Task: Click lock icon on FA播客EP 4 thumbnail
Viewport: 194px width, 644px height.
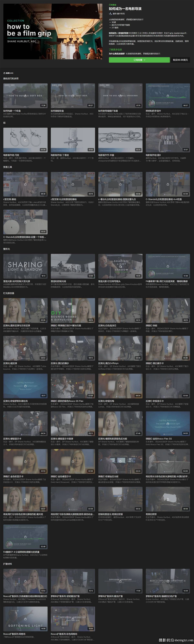Action: click(25, 537)
